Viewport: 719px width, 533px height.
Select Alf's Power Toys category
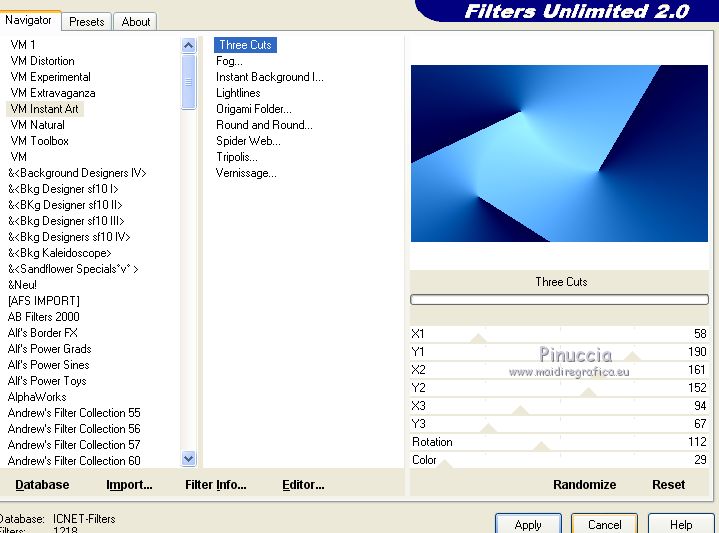click(47, 381)
